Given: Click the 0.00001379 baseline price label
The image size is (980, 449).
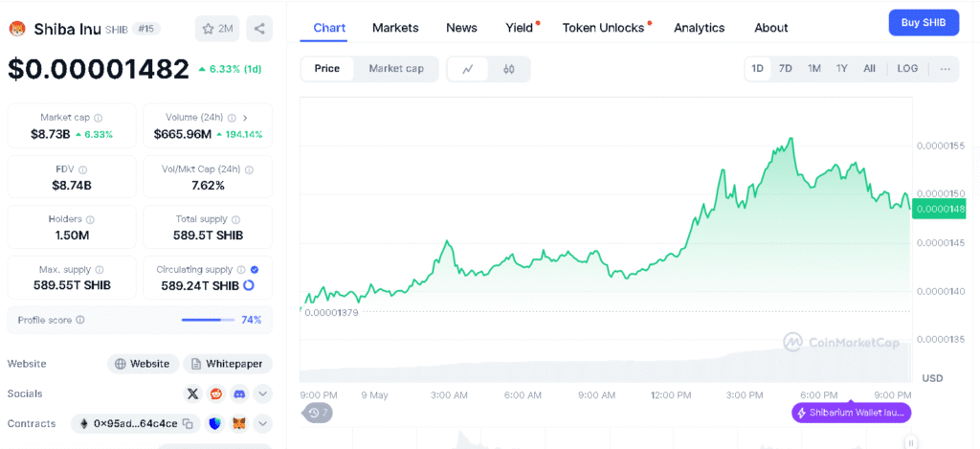Looking at the screenshot, I should pyautogui.click(x=331, y=312).
